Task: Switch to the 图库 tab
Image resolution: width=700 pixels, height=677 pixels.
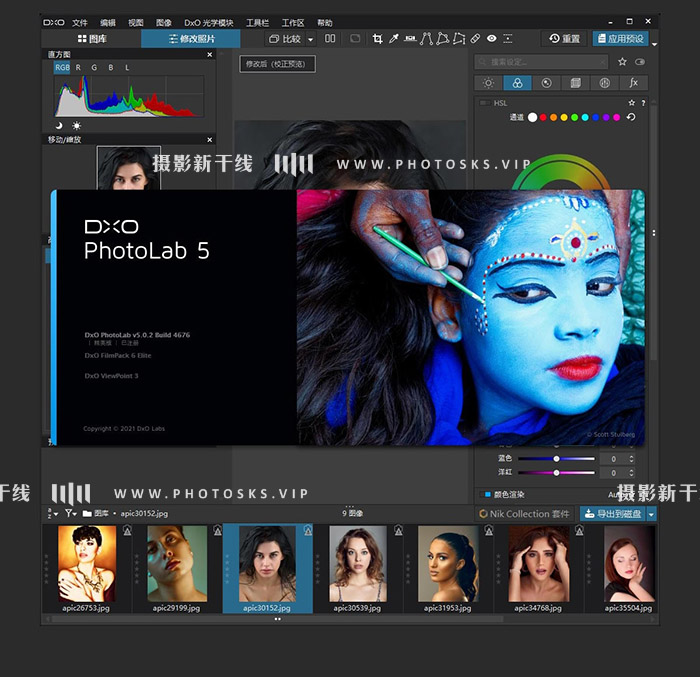Action: pos(92,39)
